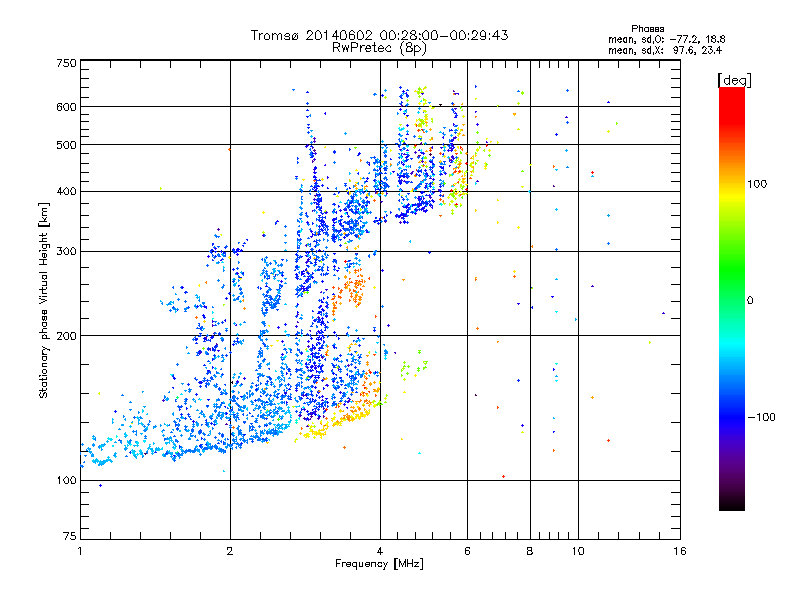The image size is (800, 600).
Task: Click the y-axis tick label '400'
Action: point(66,192)
